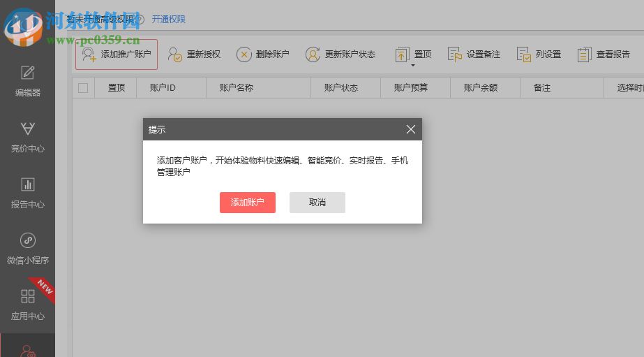
Task: Open 报告中心 from the sidebar
Action: [27, 193]
